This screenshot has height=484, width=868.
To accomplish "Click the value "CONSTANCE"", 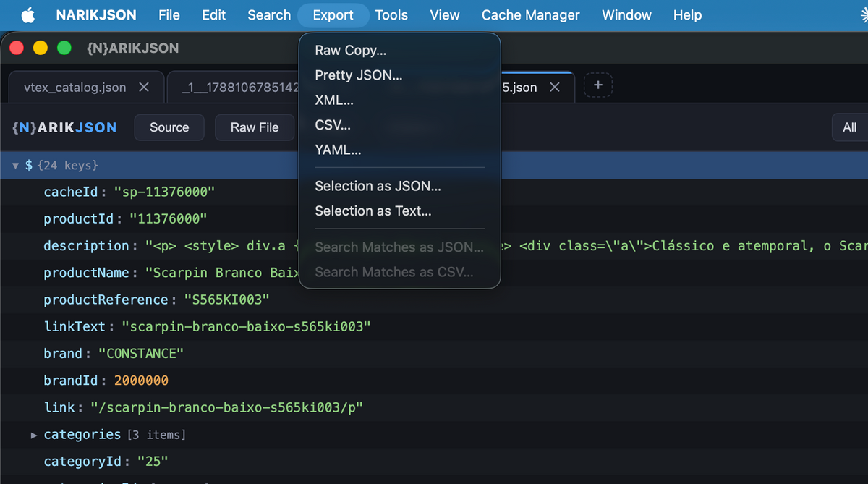I will tap(141, 354).
